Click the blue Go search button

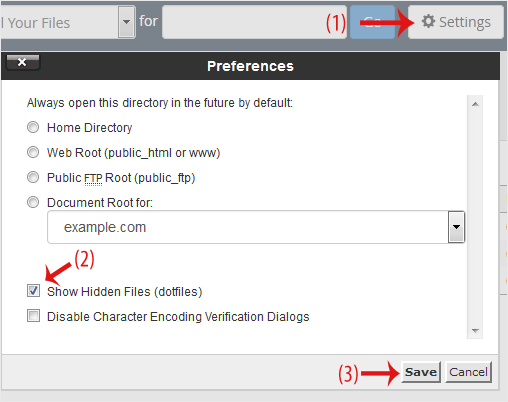point(372,22)
